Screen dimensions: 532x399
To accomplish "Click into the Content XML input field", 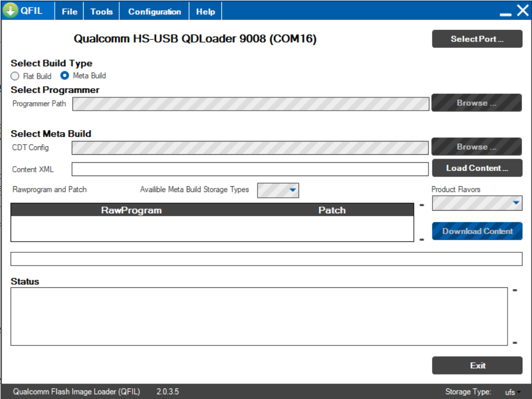I will click(250, 169).
